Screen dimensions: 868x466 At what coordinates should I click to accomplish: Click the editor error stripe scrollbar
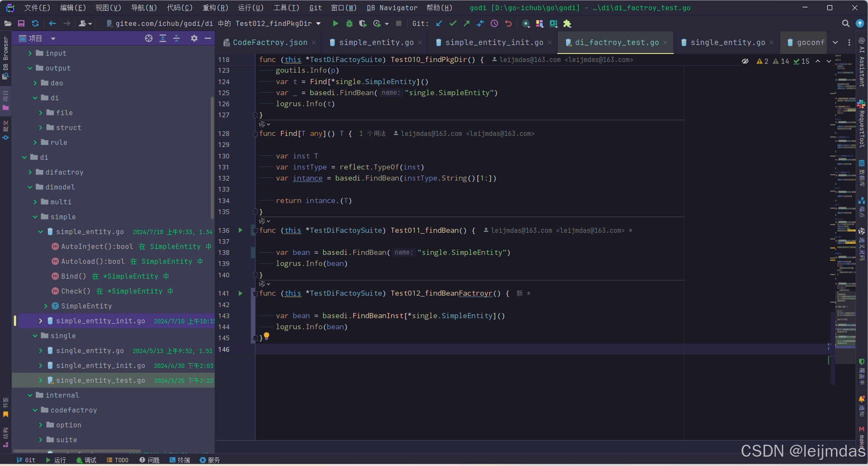[x=833, y=348]
